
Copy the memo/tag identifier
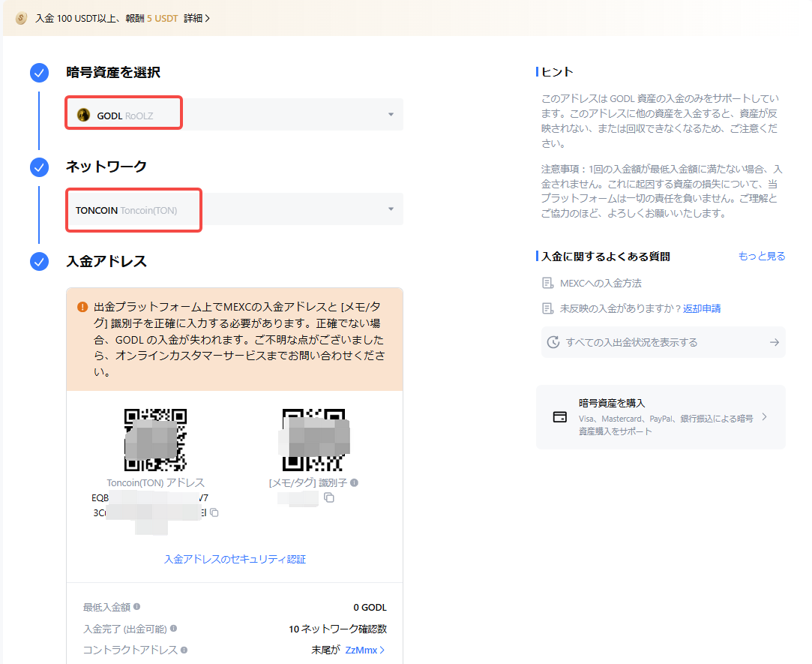328,497
